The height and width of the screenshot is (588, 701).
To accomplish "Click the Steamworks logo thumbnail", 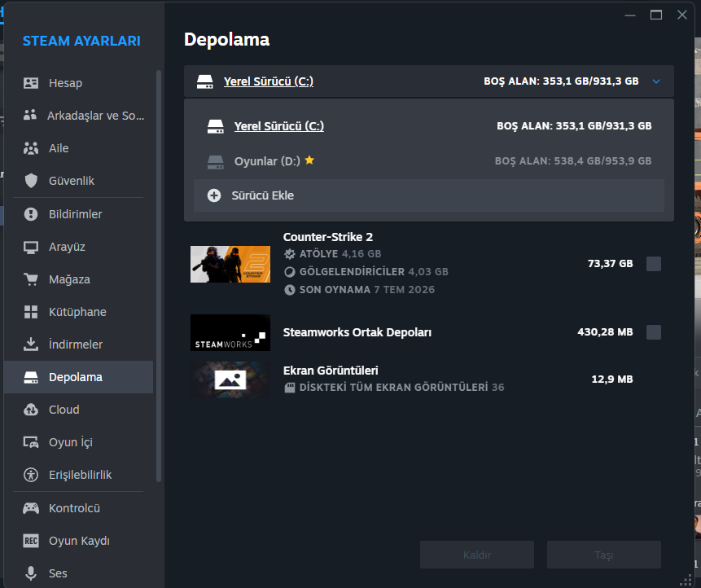I will coord(230,332).
